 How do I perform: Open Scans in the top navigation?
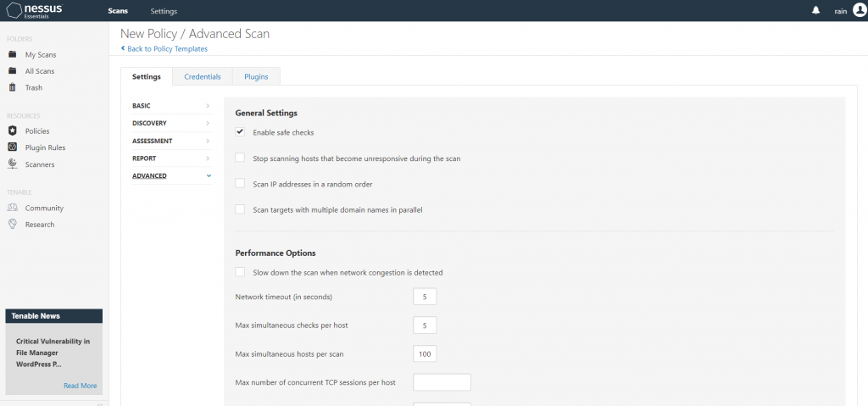118,11
